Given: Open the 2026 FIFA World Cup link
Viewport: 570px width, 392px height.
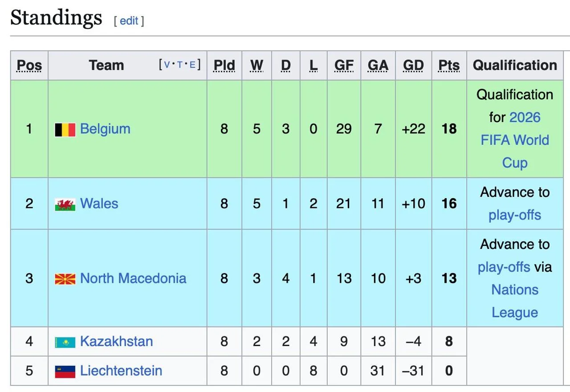Looking at the screenshot, I should tap(515, 140).
